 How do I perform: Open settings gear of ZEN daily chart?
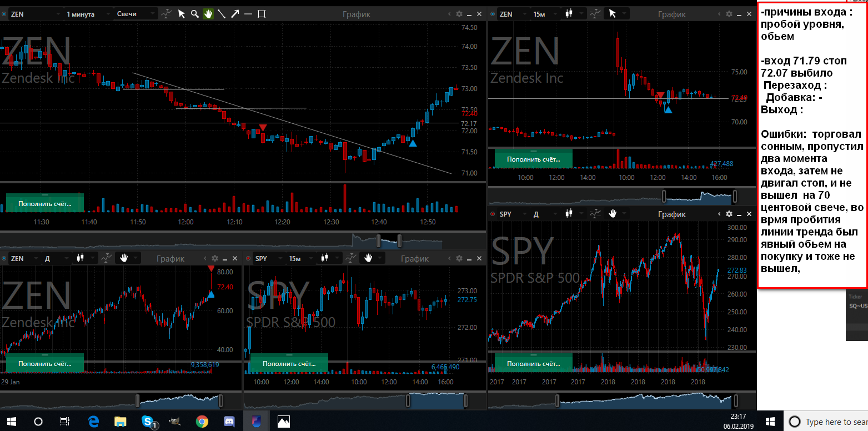click(215, 258)
